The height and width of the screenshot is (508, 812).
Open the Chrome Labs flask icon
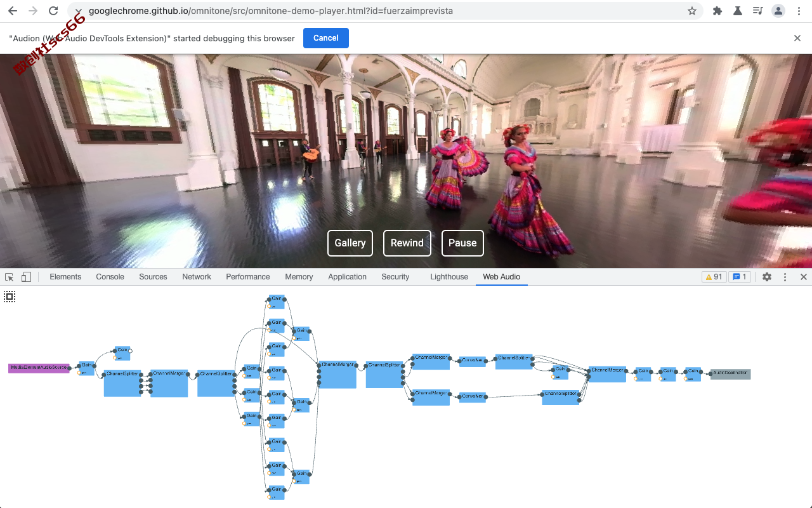click(738, 11)
